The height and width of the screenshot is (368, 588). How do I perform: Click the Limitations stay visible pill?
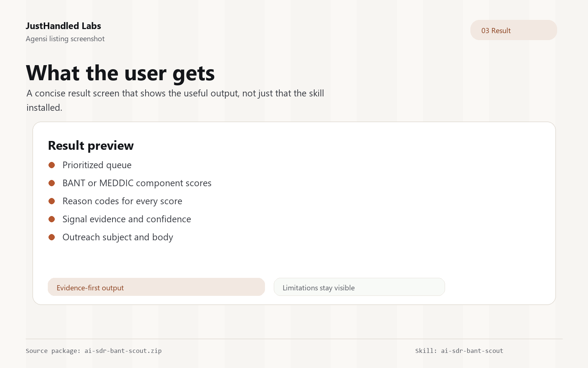359,287
